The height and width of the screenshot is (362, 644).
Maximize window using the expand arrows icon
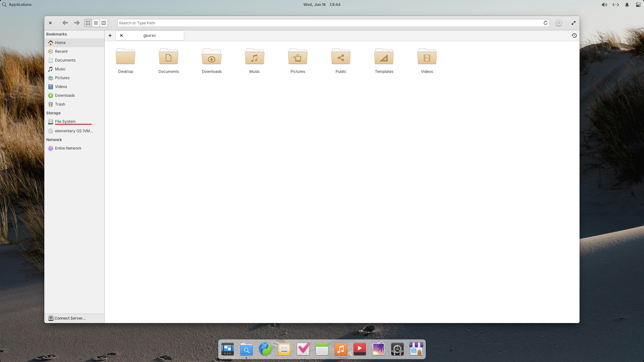[574, 23]
